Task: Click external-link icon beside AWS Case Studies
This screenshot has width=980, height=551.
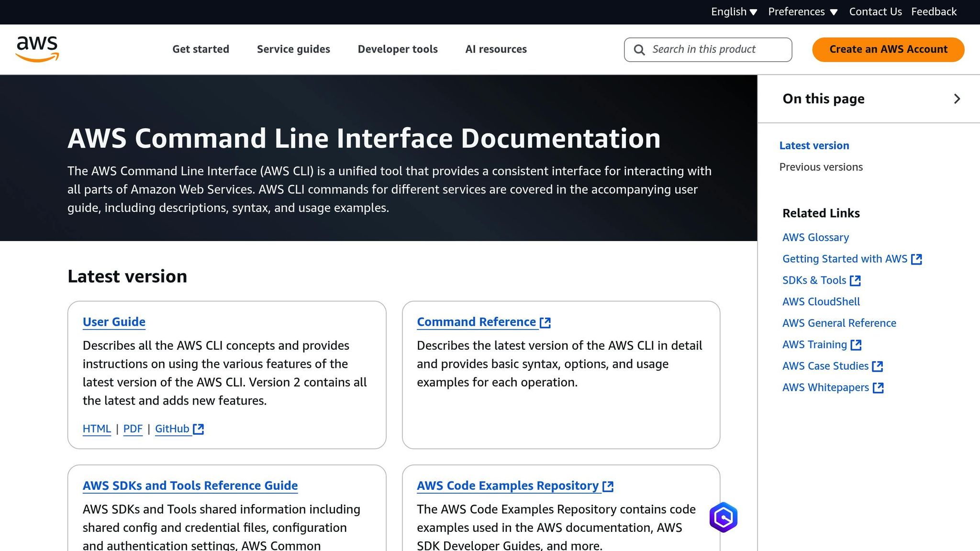Action: [878, 366]
